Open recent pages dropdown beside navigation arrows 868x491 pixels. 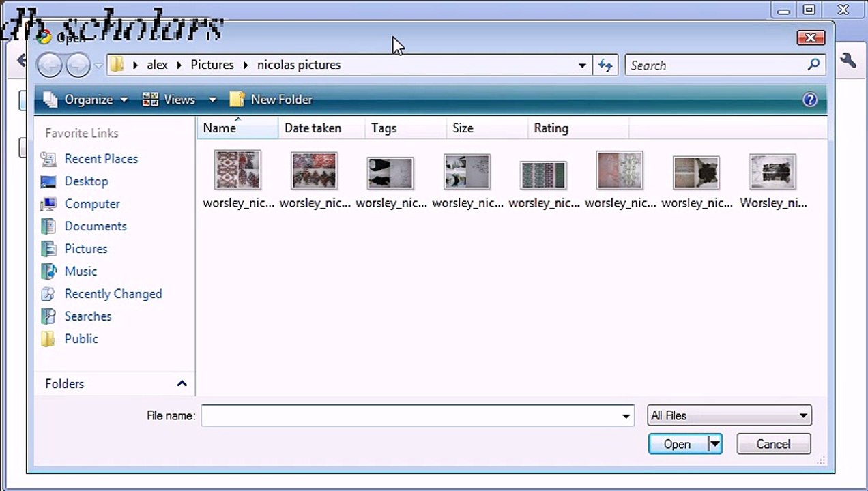point(98,65)
